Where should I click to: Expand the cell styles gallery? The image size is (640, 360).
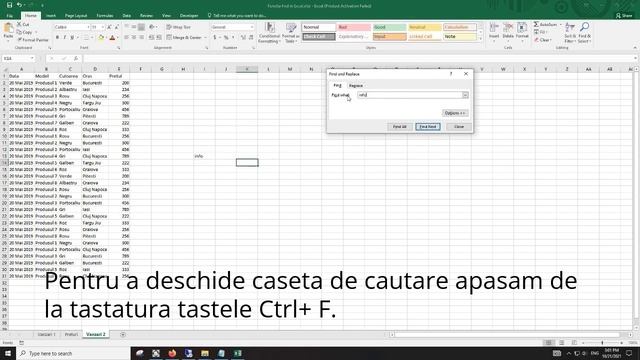click(480, 39)
